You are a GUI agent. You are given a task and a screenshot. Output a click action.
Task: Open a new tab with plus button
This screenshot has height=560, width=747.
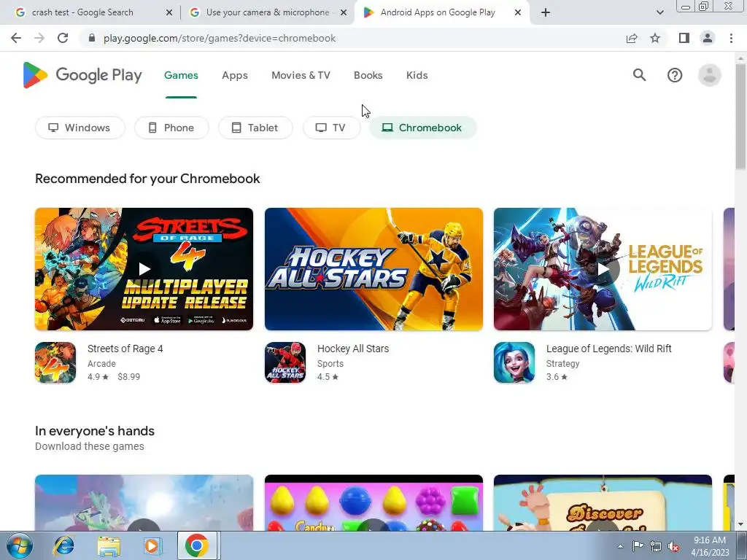pyautogui.click(x=546, y=12)
